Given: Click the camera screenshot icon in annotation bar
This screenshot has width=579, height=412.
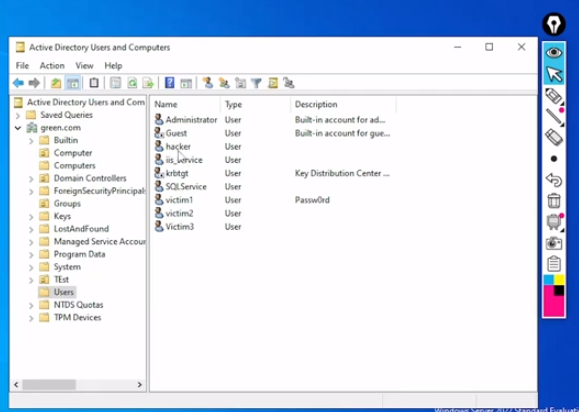Looking at the screenshot, I should [x=554, y=243].
